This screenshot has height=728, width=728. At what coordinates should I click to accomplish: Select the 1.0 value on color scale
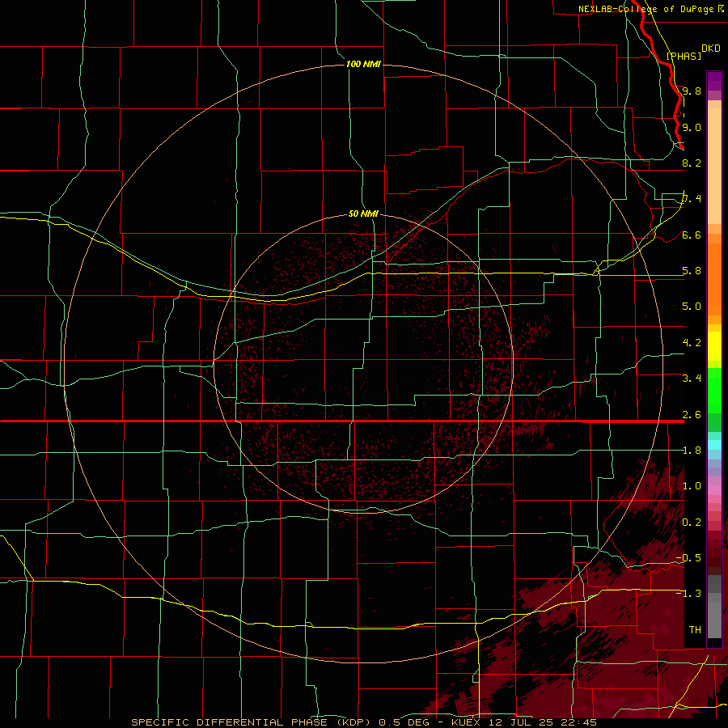coord(692,486)
